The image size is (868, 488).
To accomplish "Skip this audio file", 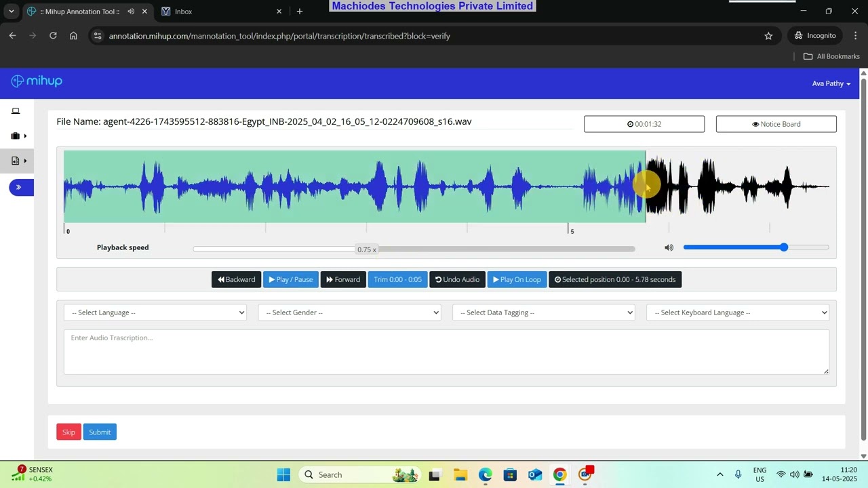I will [x=68, y=432].
